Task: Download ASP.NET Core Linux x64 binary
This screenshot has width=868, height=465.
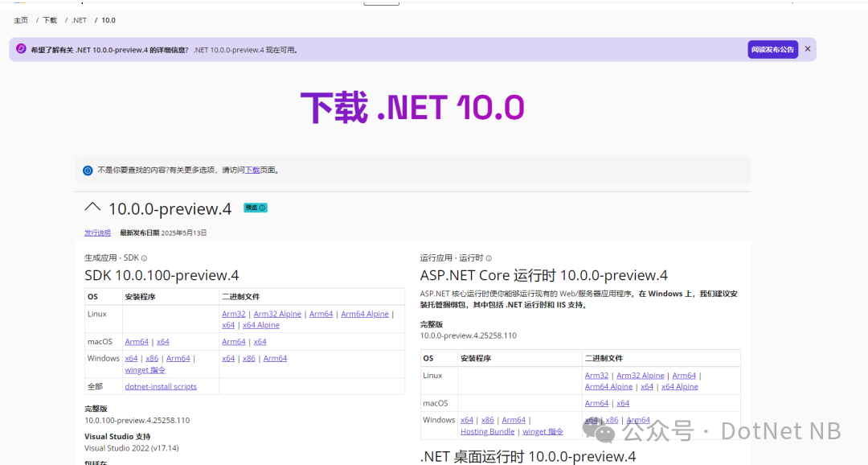Action: pos(647,387)
